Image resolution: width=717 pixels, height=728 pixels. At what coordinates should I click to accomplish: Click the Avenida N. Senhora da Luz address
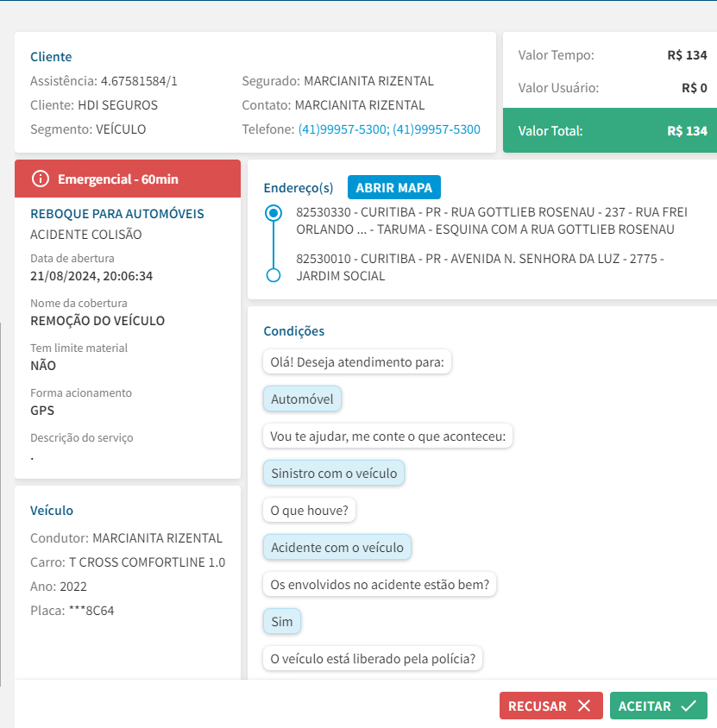point(479,267)
